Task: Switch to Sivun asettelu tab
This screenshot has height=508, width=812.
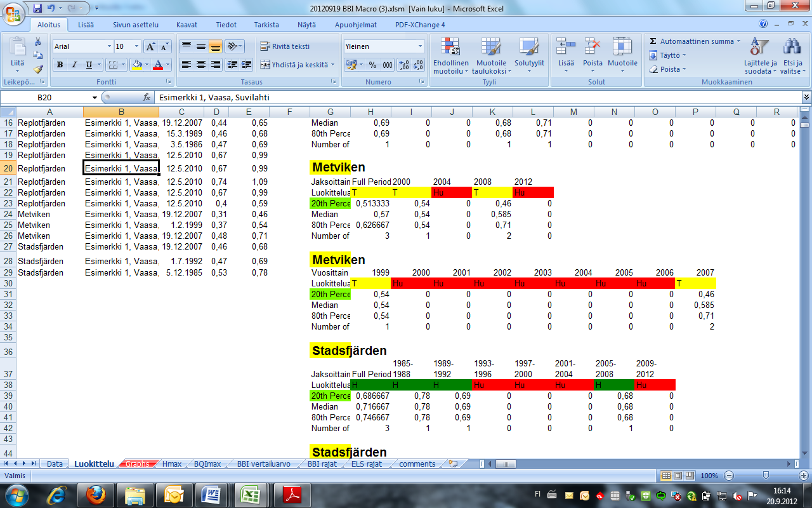Action: pyautogui.click(x=136, y=25)
